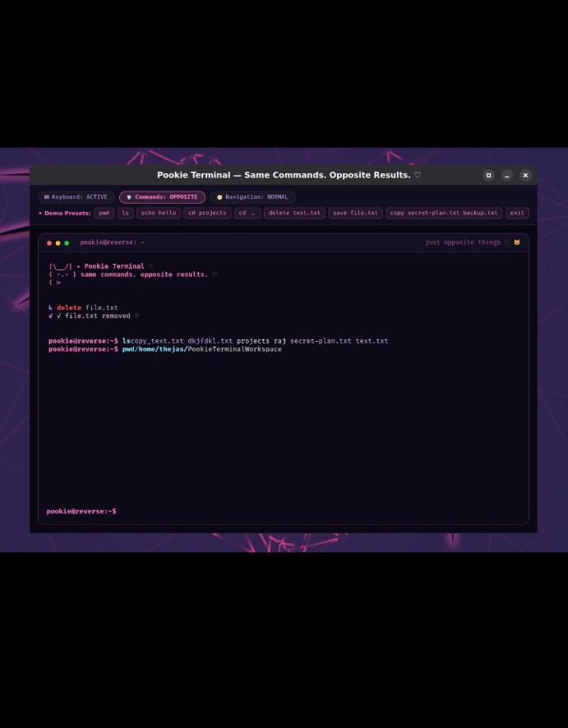Screen dimensions: 568x728
Task: Run the delete test.txt preset
Action: click(x=294, y=213)
